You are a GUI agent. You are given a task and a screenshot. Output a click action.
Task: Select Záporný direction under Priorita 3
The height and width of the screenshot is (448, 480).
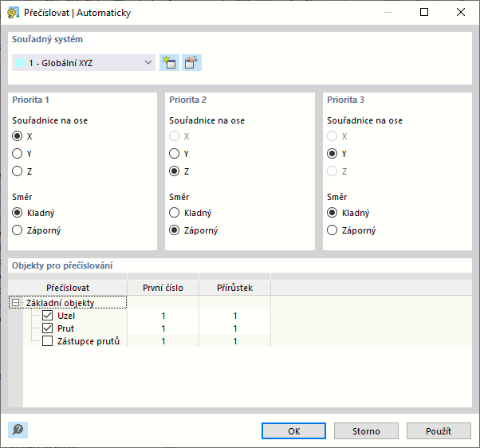332,230
